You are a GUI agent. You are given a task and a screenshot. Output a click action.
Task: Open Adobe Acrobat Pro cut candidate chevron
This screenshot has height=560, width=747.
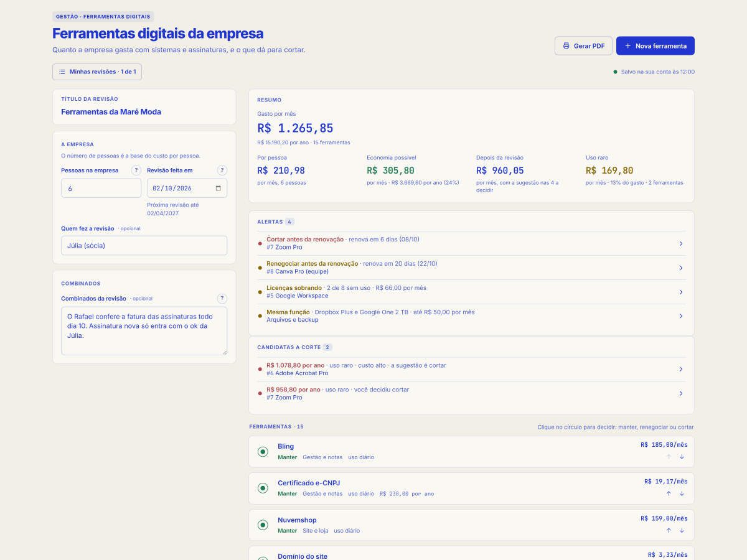681,369
